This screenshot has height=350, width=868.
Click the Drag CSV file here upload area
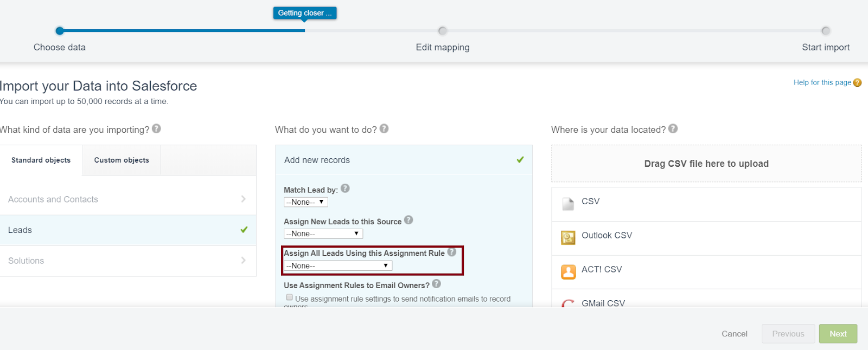coord(706,164)
